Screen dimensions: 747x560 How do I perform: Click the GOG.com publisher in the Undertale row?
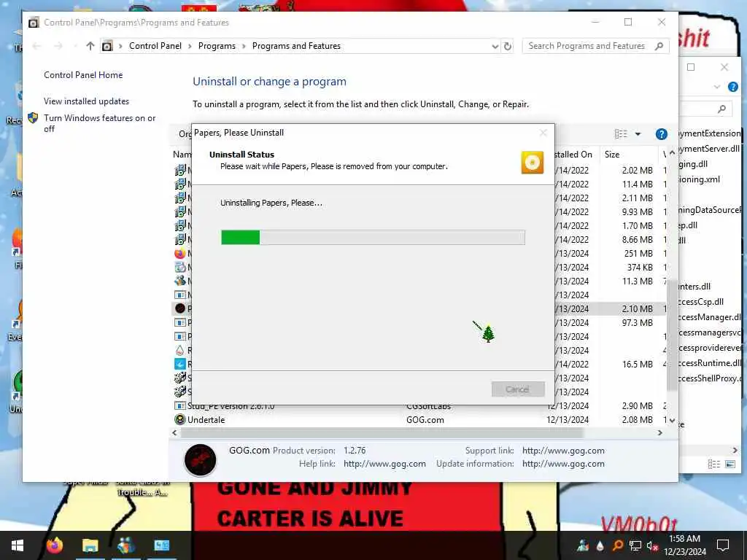pos(425,419)
